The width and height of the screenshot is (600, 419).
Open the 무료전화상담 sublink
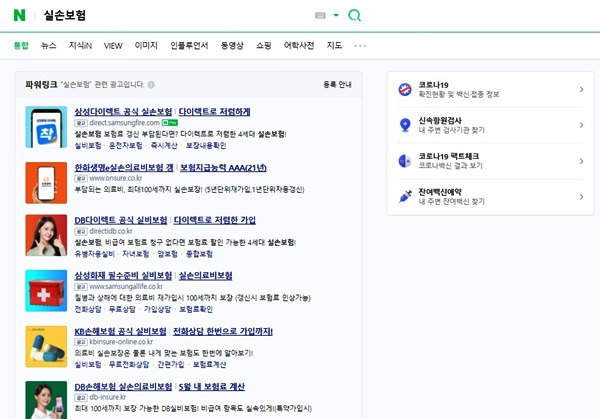point(129,364)
